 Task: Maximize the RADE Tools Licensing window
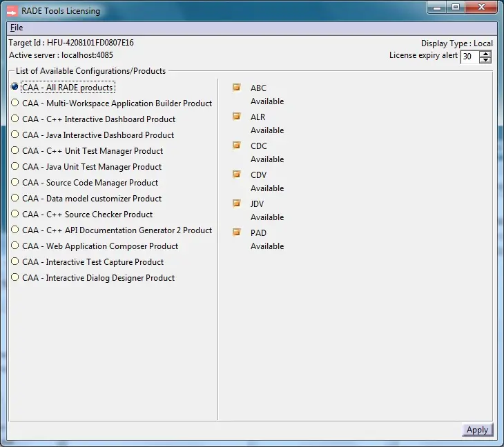(456, 7)
